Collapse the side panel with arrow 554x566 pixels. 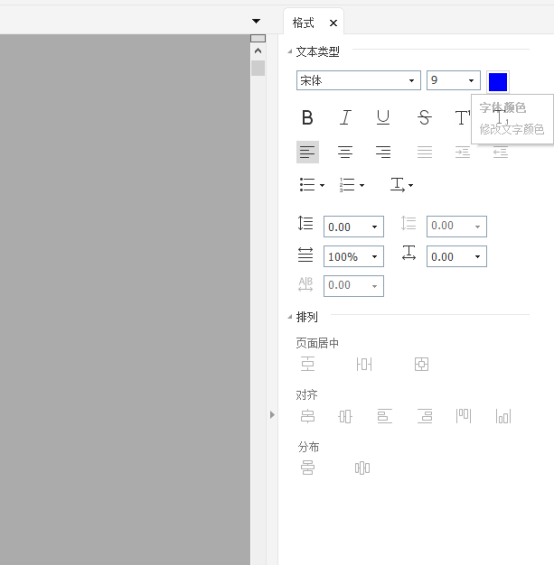coord(272,415)
